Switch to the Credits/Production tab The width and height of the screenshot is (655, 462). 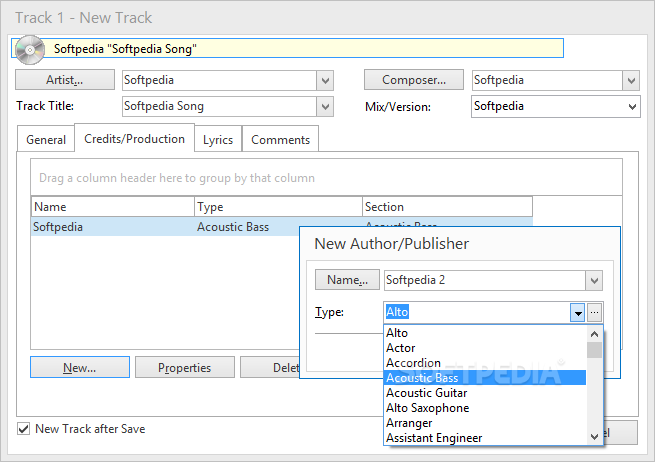(x=135, y=139)
